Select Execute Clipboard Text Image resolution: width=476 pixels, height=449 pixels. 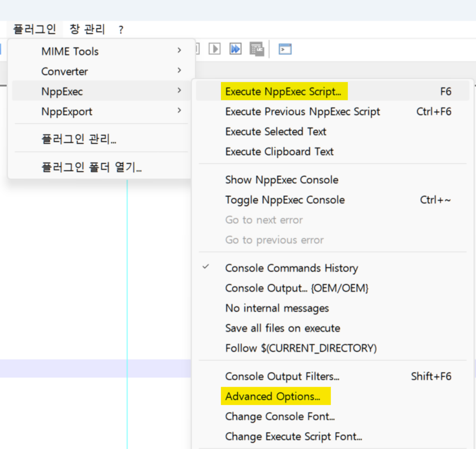click(333, 151)
